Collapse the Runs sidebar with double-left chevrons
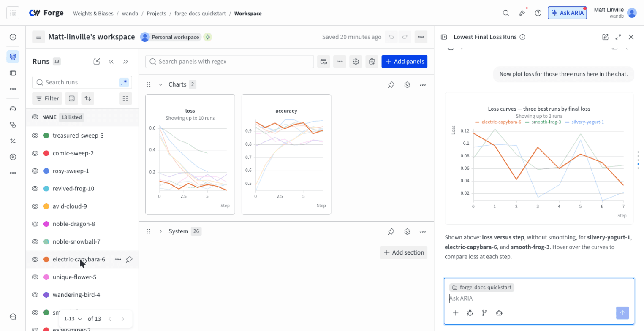Image resolution: width=644 pixels, height=331 pixels. click(111, 62)
